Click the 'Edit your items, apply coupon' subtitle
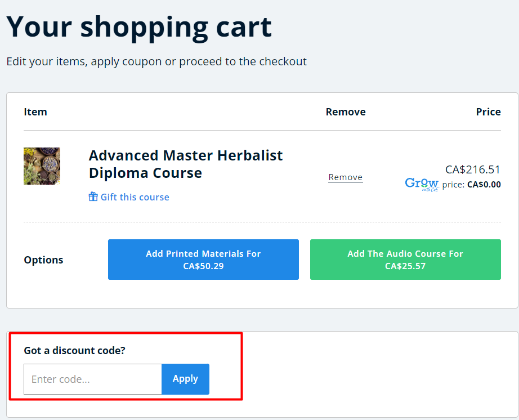 156,61
